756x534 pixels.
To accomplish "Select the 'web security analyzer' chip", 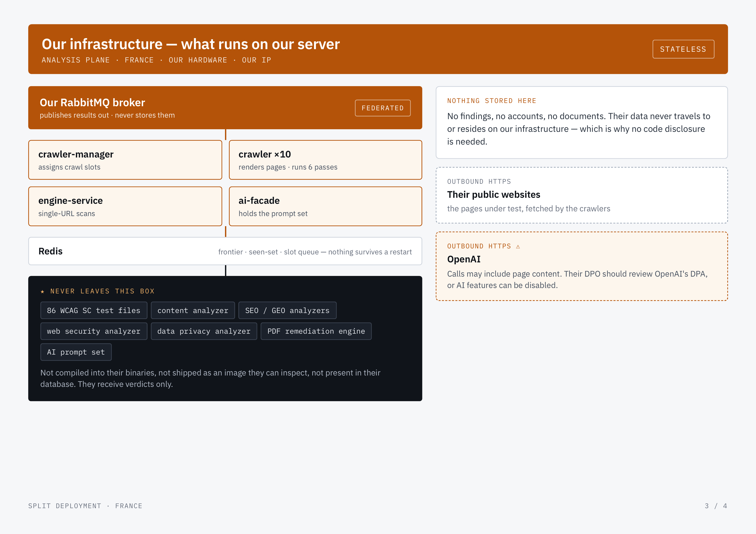I will [94, 331].
